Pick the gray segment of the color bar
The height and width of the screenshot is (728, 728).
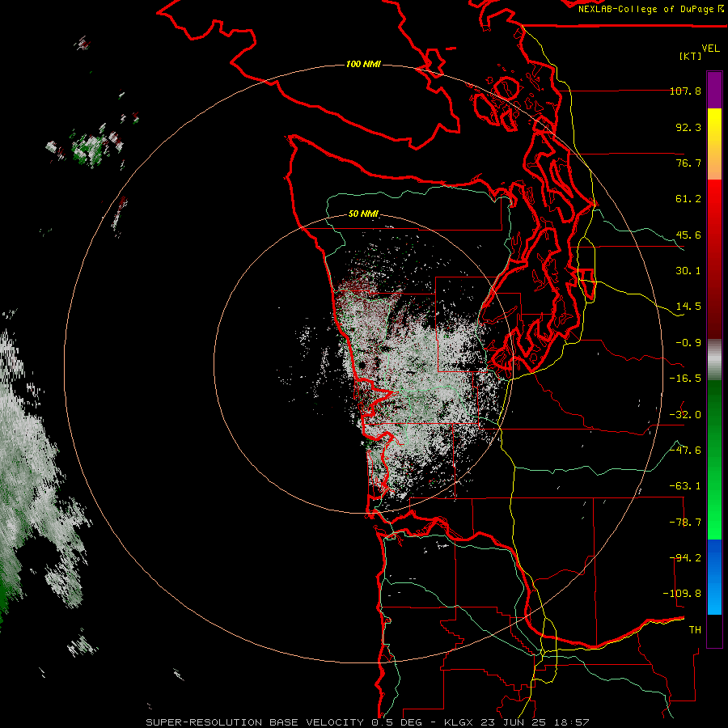pos(714,360)
